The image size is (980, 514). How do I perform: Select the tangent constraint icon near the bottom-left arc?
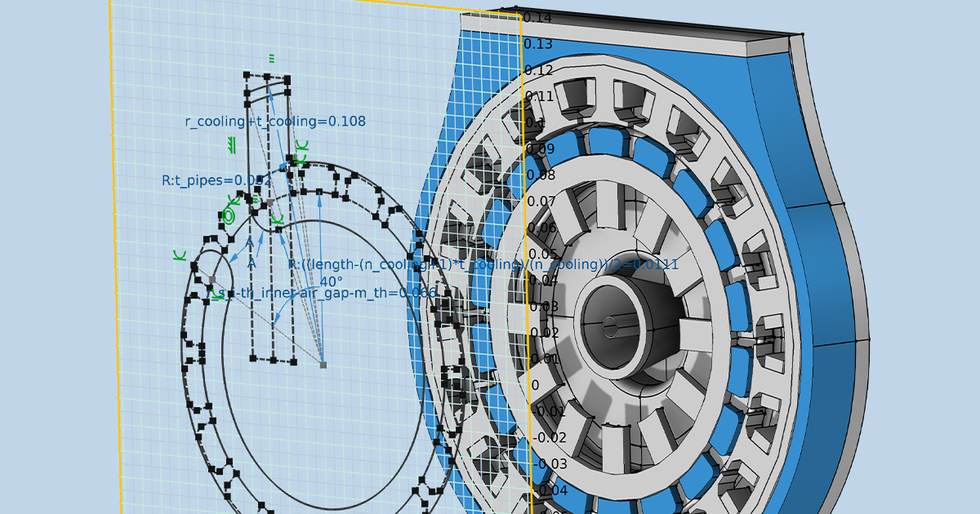(180, 256)
